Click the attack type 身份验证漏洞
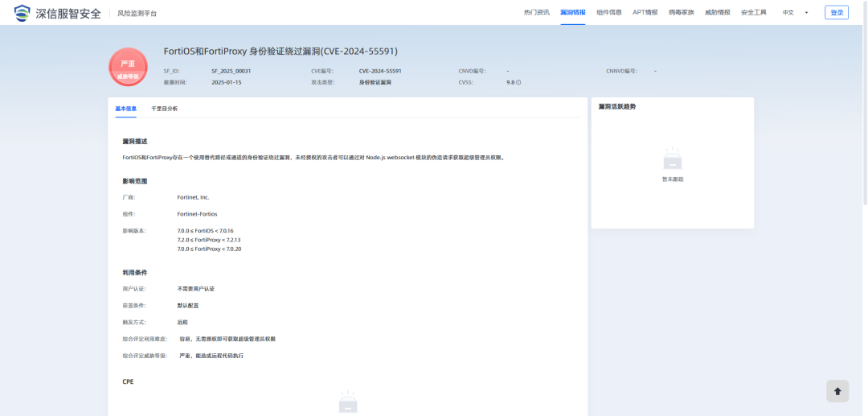This screenshot has height=416, width=868. coord(375,83)
